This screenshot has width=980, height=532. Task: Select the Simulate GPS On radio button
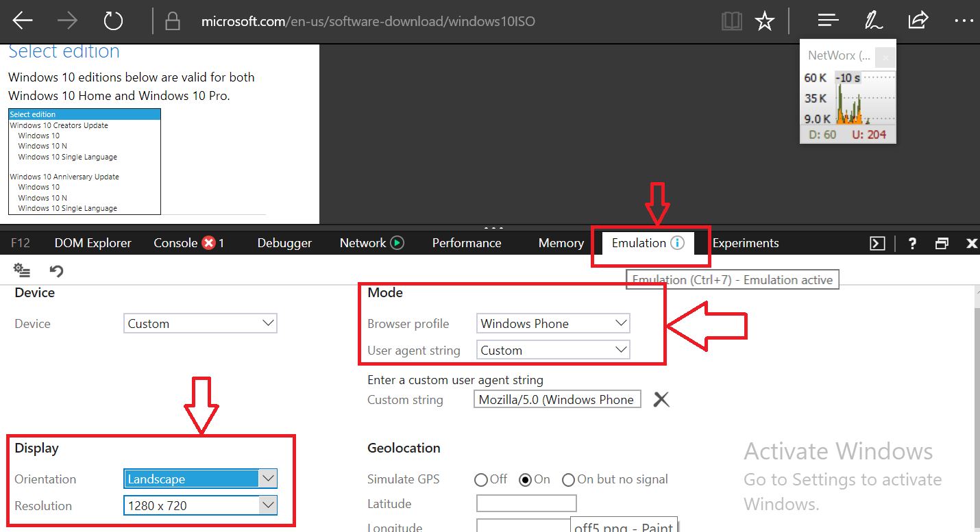526,480
